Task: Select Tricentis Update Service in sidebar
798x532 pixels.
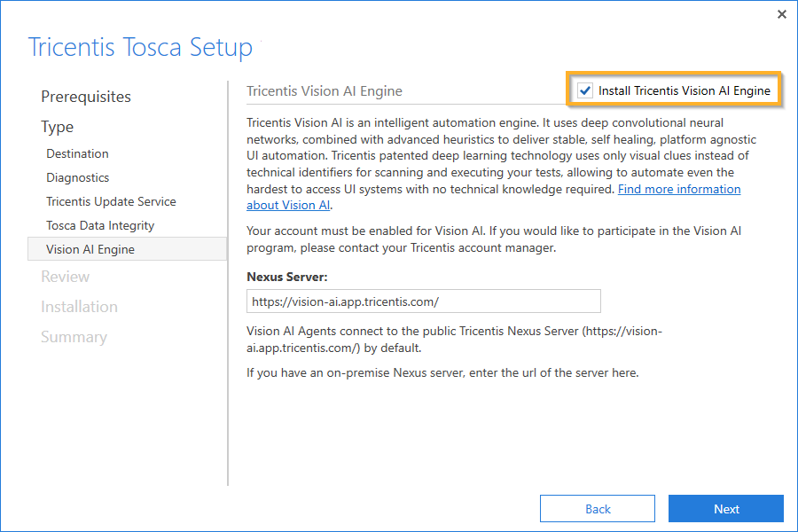Action: pyautogui.click(x=112, y=201)
